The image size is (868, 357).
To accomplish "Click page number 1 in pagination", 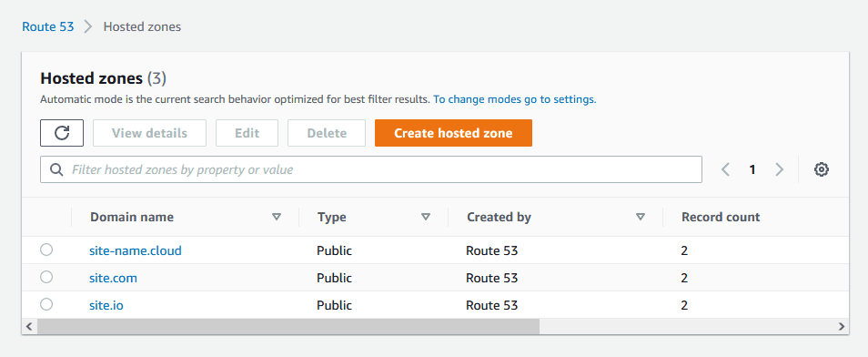I will click(x=752, y=169).
